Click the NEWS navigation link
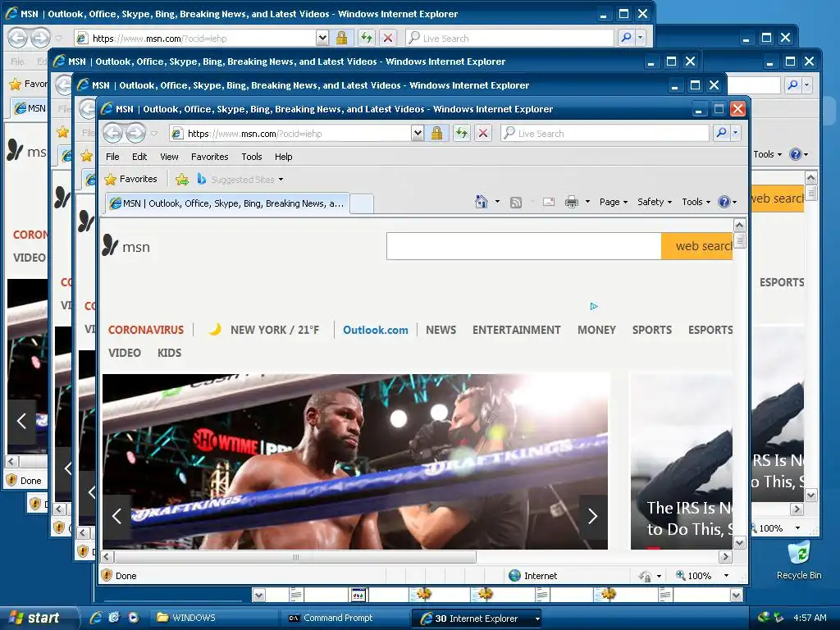Screen dimensions: 840x630 441,330
